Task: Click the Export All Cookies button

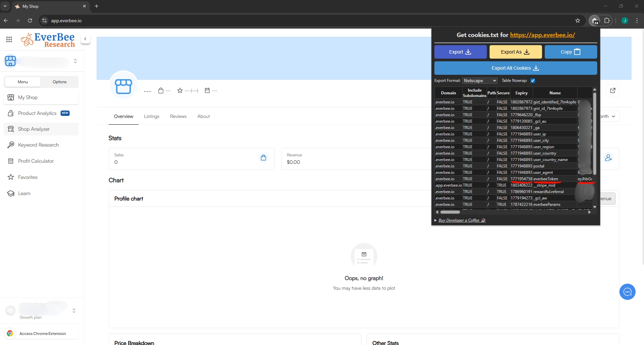Action: (x=515, y=68)
